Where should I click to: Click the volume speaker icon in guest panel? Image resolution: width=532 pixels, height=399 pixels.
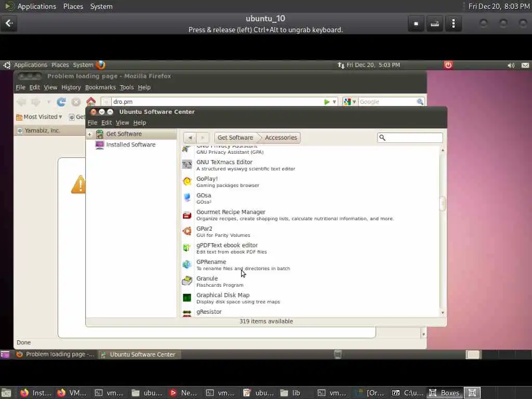[x=511, y=65]
